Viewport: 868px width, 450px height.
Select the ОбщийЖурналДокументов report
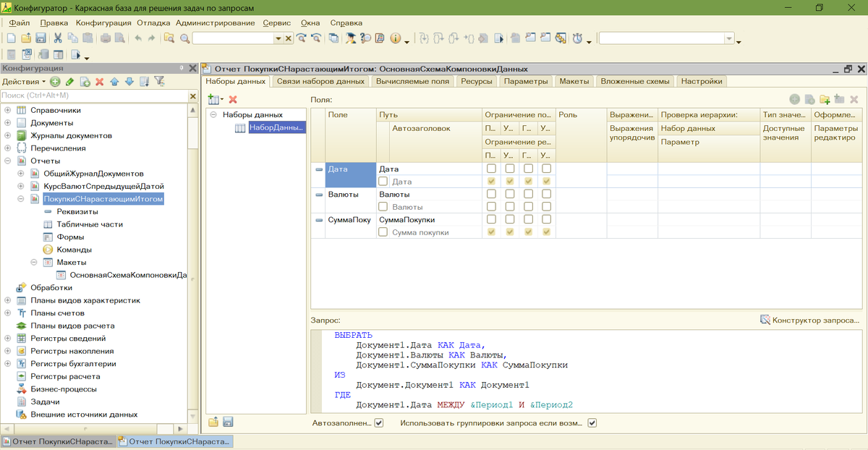(x=93, y=174)
